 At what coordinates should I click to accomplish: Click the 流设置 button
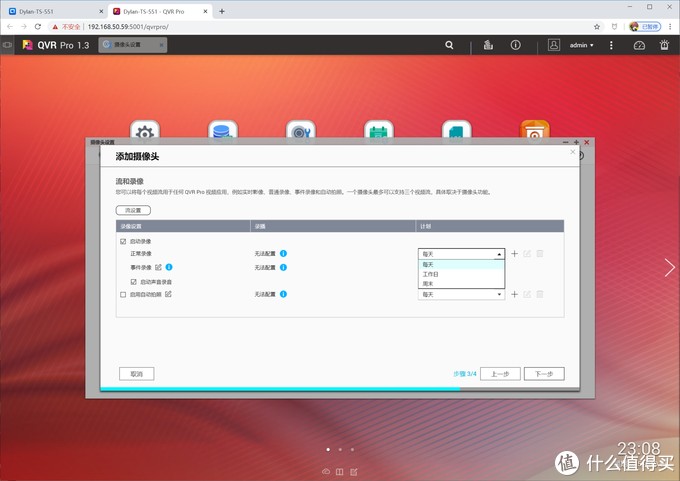tap(133, 210)
